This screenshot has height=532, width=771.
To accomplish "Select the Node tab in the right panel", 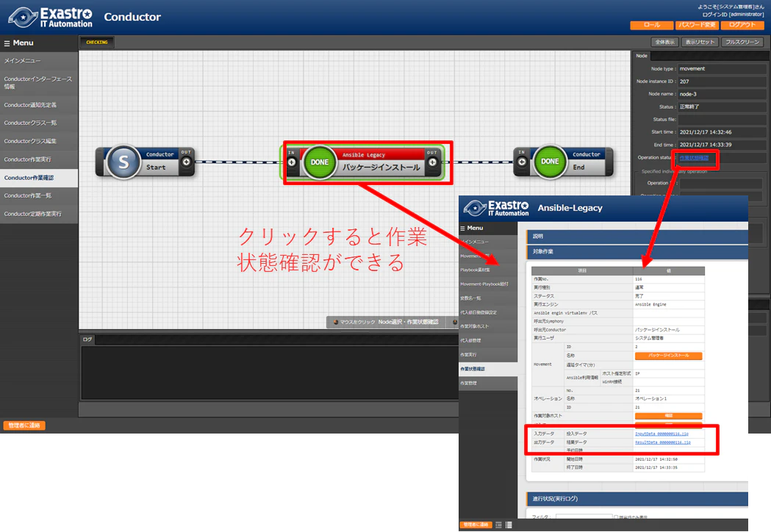I will click(642, 56).
